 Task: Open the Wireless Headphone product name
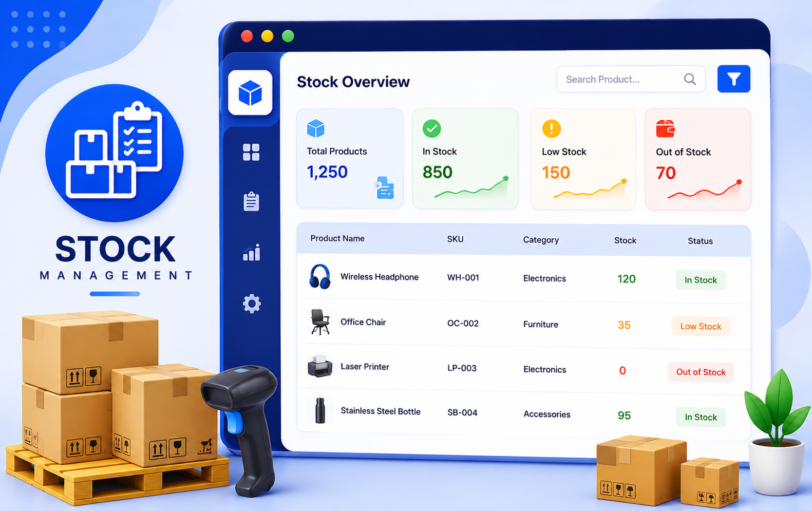pos(380,277)
